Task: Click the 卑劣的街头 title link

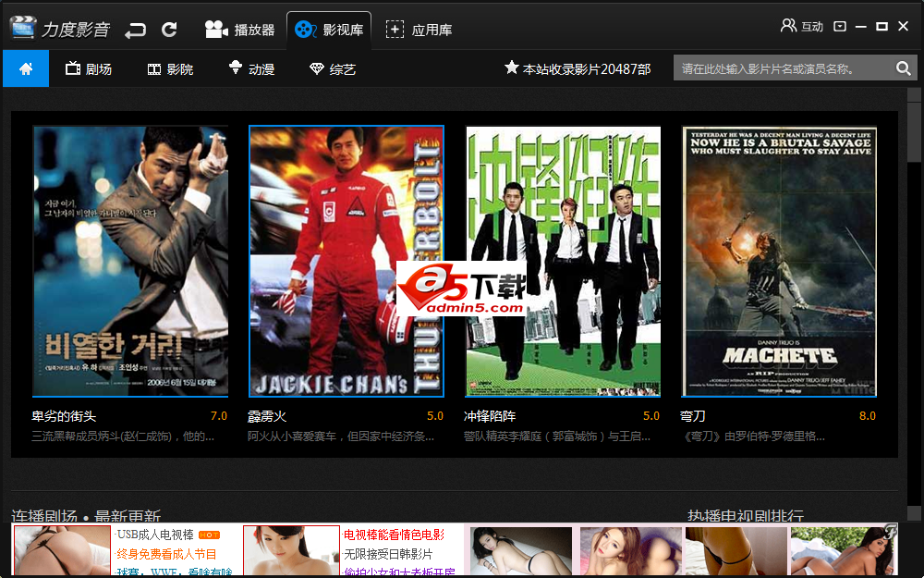Action: [x=64, y=416]
